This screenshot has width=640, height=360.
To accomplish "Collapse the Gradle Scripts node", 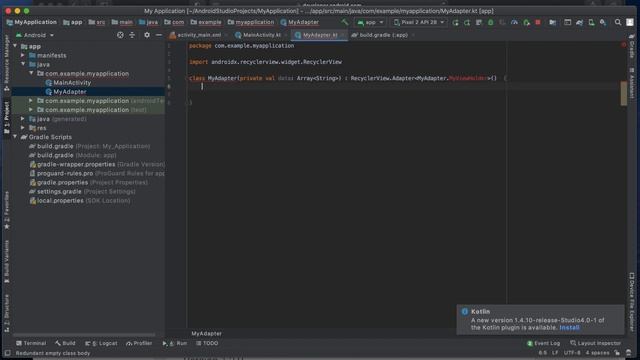I will click(x=15, y=137).
